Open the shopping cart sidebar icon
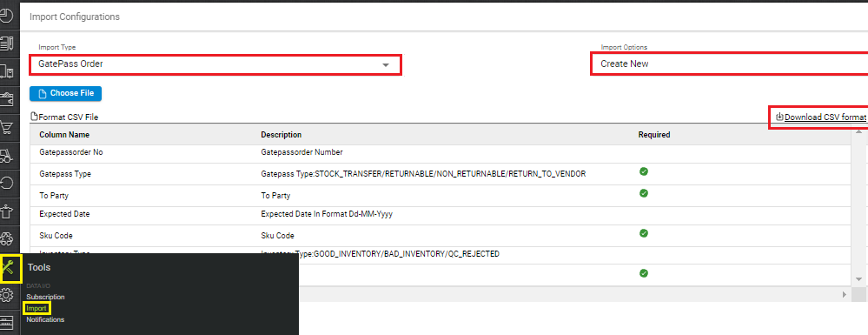868x335 pixels. point(7,128)
